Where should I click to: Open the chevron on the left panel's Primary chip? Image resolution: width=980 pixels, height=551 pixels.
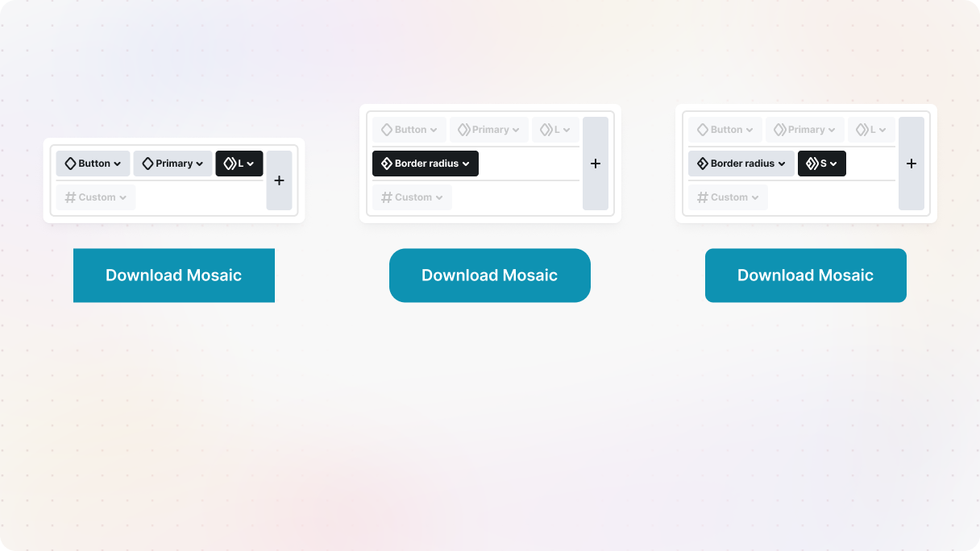[200, 164]
